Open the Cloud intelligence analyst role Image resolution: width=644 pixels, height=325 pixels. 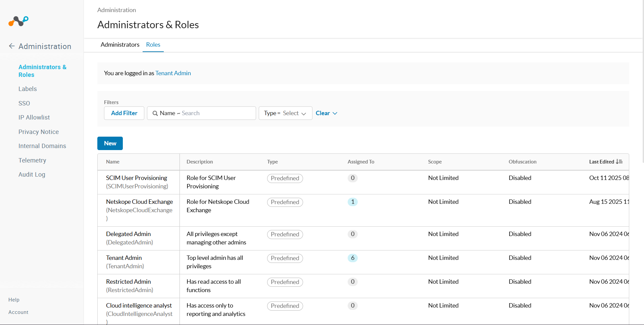pos(139,305)
